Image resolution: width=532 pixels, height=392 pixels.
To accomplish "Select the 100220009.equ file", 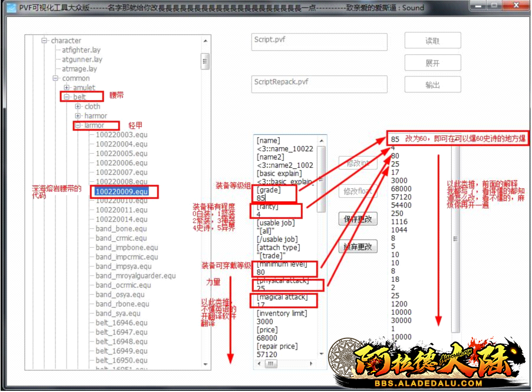I will 121,191.
